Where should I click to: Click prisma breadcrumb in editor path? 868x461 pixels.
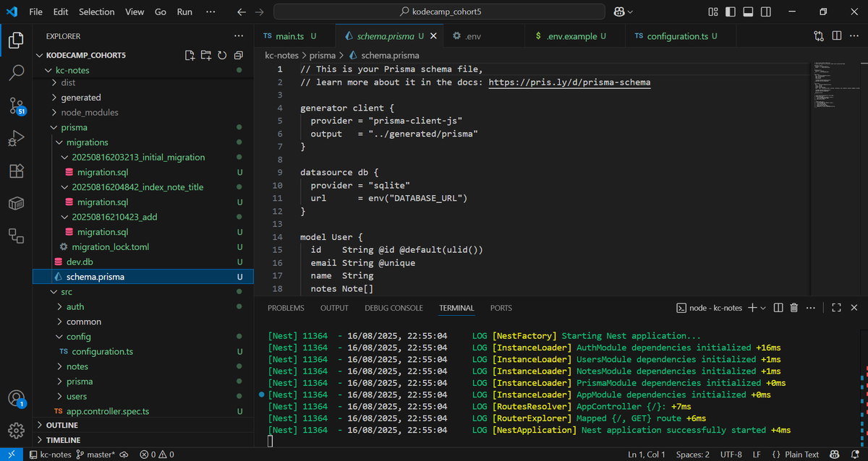tap(323, 55)
